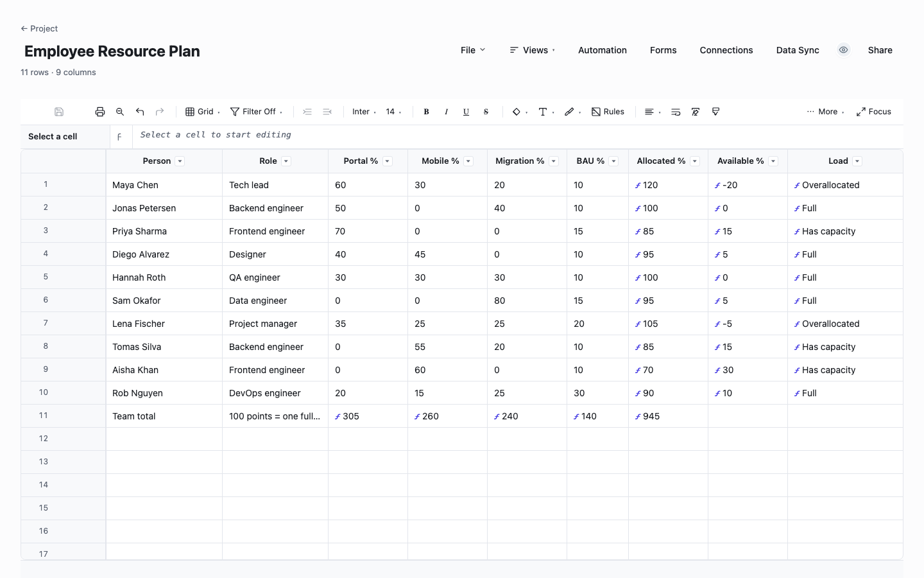Select row header 12
Screen dimensions: 924x578
64,439
